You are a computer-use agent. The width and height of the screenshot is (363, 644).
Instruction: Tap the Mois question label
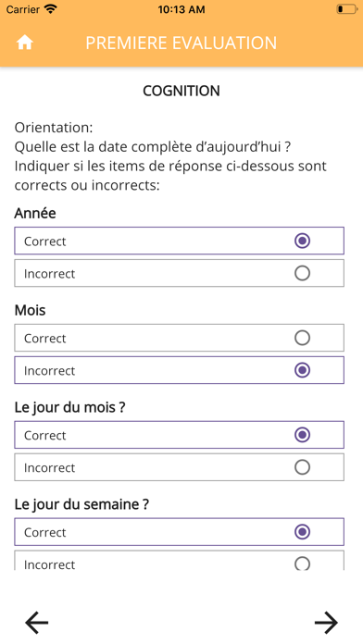(x=30, y=311)
